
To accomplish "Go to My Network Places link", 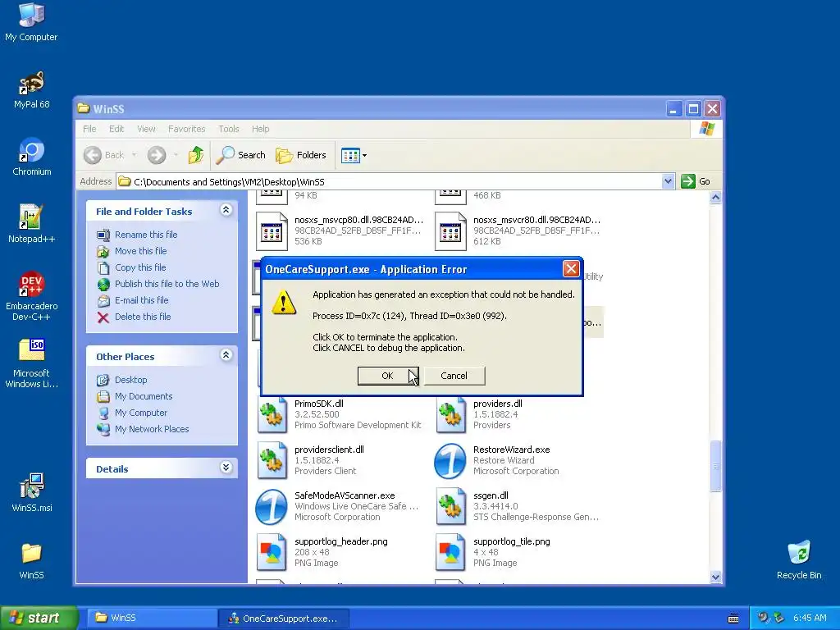I will 152,428.
